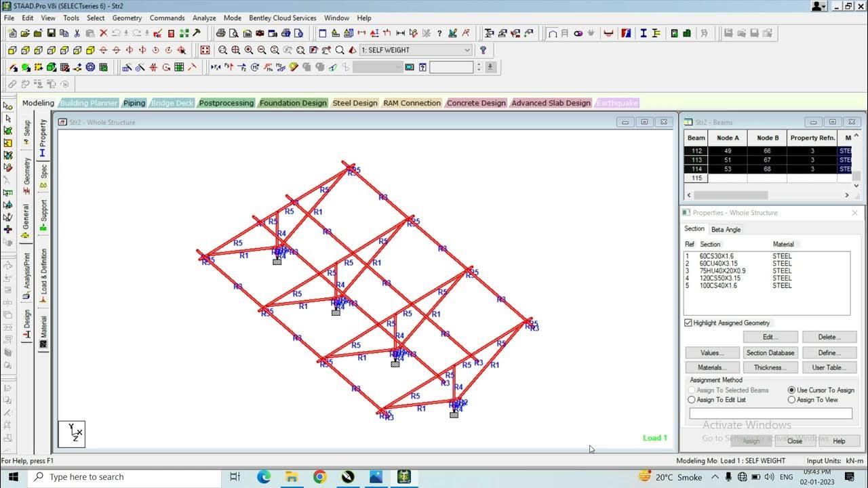Open the Beta Angle tab
This screenshot has height=488, width=868.
tap(726, 229)
